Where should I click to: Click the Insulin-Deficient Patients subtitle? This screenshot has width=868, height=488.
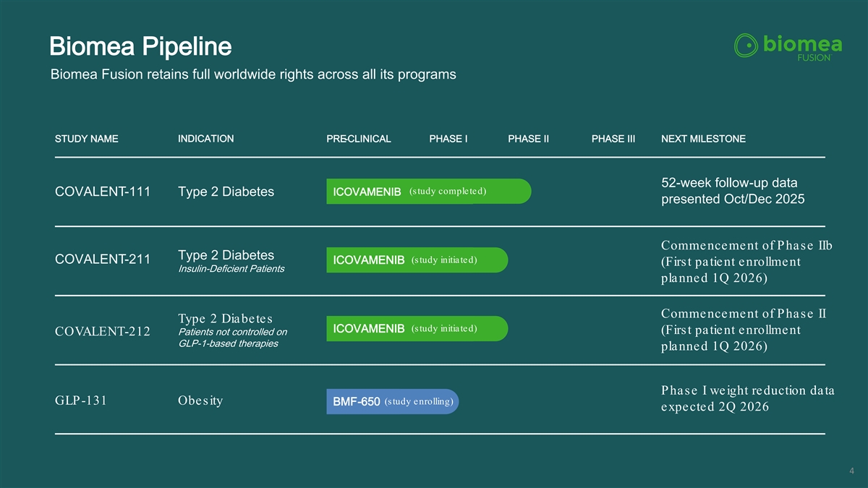tap(231, 269)
